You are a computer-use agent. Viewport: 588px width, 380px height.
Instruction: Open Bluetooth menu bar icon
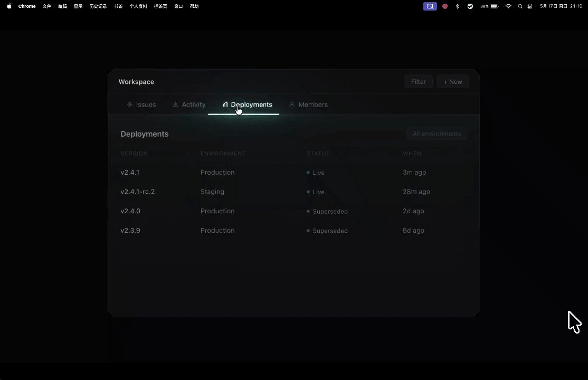457,6
